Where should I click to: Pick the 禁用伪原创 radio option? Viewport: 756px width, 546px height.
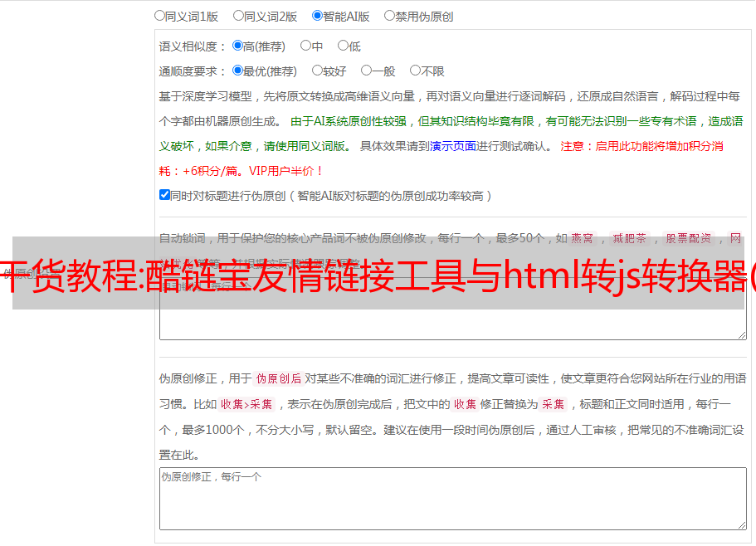(x=389, y=15)
